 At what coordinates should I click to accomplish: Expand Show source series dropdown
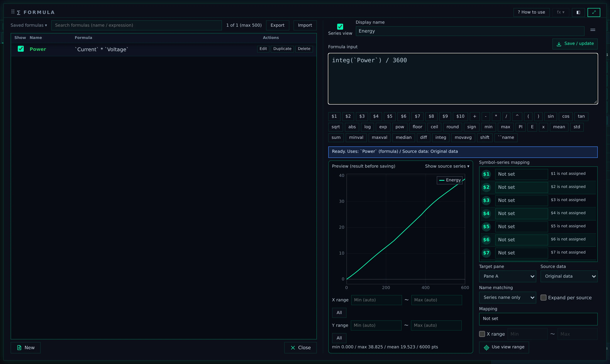coord(447,166)
